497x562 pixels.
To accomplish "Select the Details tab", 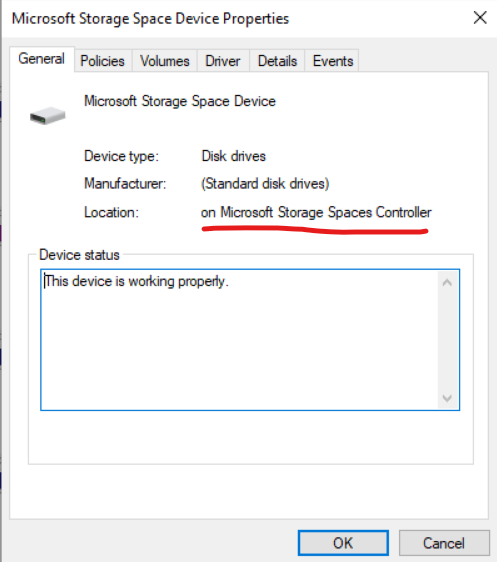I will click(277, 61).
